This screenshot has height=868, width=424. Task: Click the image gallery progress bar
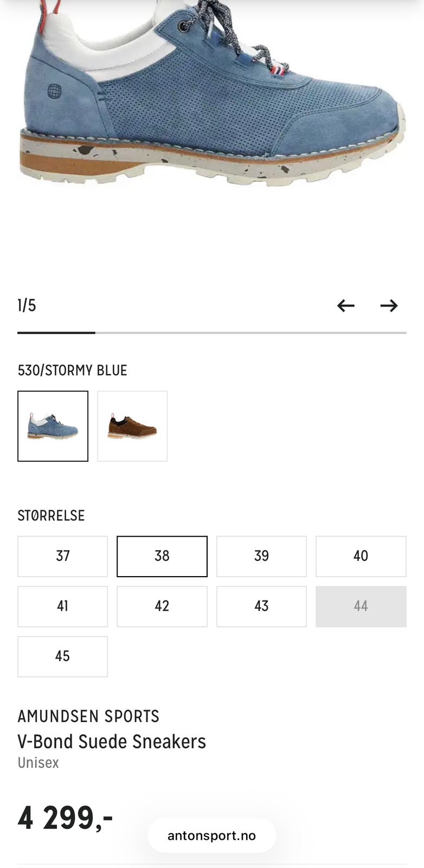click(x=212, y=333)
